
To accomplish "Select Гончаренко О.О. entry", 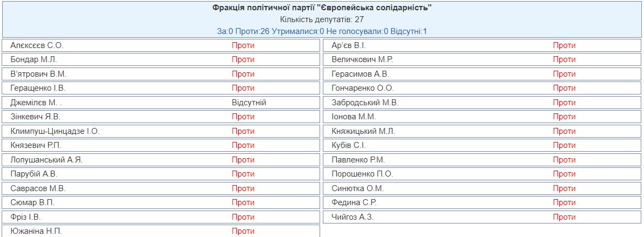I will pyautogui.click(x=483, y=88).
